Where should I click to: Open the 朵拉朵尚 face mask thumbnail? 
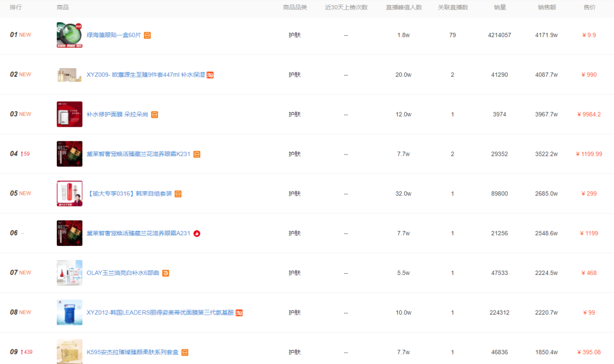click(x=70, y=114)
